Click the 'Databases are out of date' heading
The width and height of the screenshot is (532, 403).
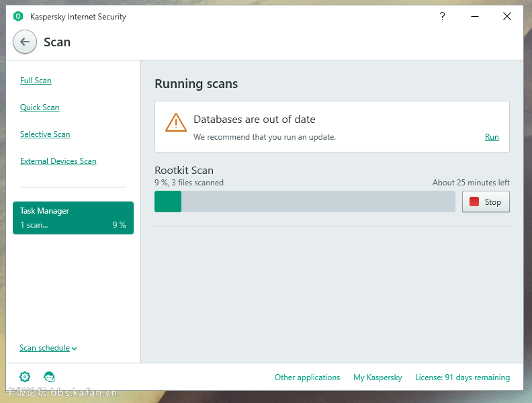point(255,120)
